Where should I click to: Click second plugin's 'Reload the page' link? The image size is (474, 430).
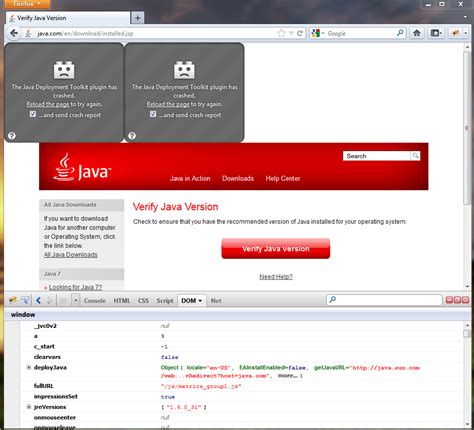[x=168, y=104]
